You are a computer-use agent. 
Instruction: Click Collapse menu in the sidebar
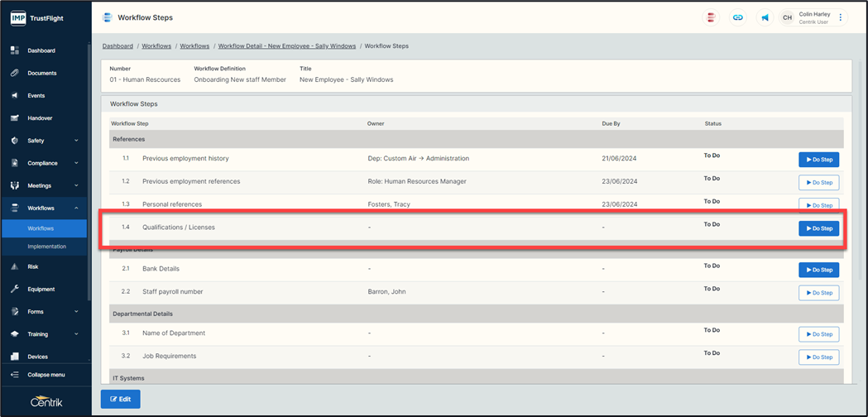pyautogui.click(x=46, y=375)
